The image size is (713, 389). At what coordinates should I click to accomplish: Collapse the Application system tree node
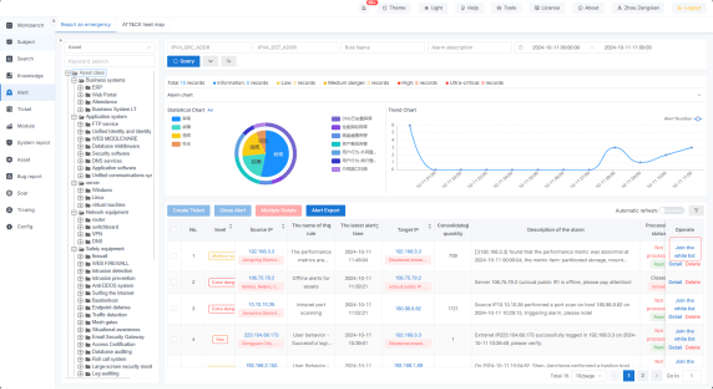[74, 117]
